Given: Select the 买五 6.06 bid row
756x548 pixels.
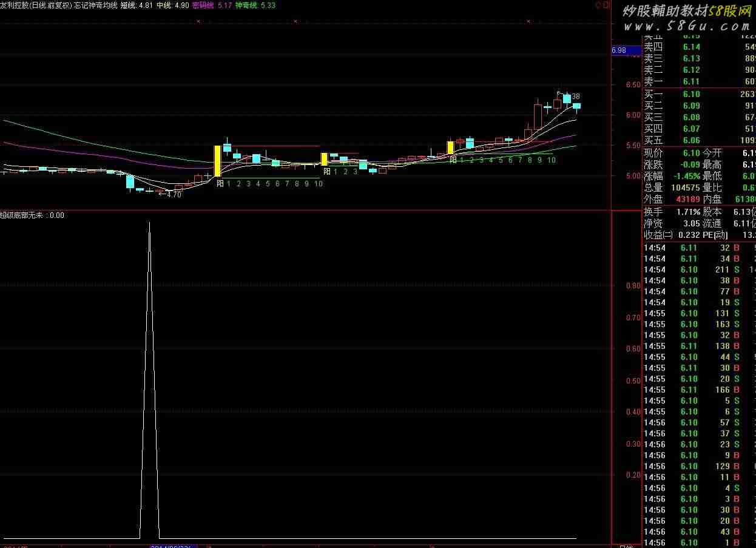Looking at the screenshot, I should pyautogui.click(x=700, y=140).
